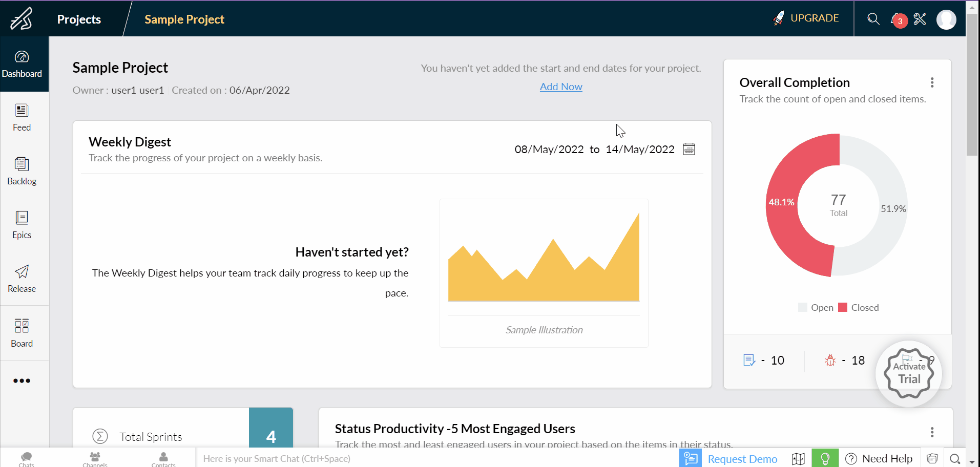Open notifications bell with badge 3
The height and width of the screenshot is (467, 980).
point(899,19)
